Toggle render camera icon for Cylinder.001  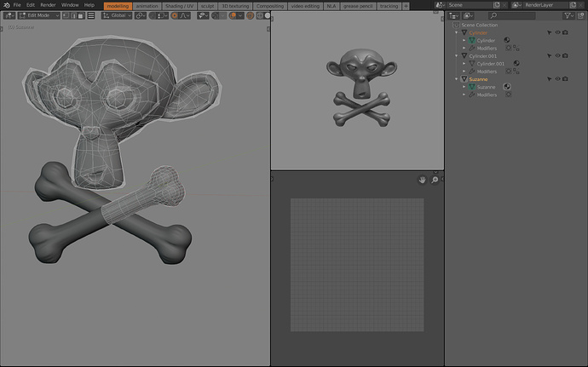565,56
